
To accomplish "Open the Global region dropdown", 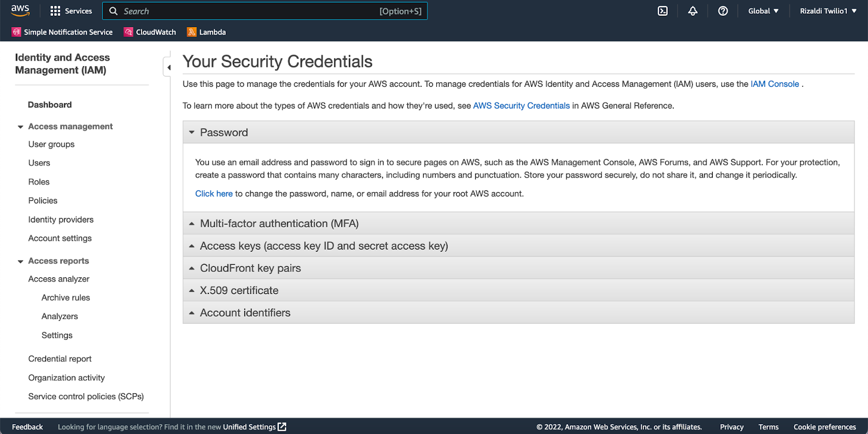I will click(x=763, y=11).
